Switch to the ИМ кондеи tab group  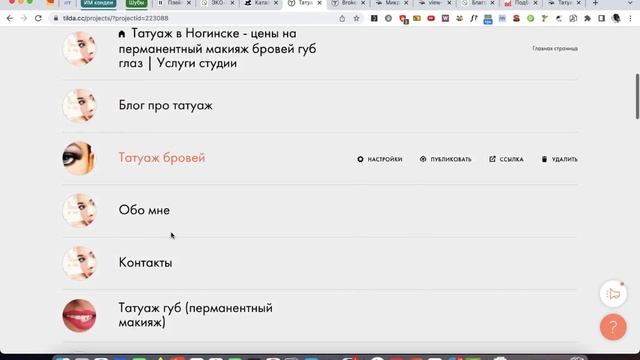(98, 3)
